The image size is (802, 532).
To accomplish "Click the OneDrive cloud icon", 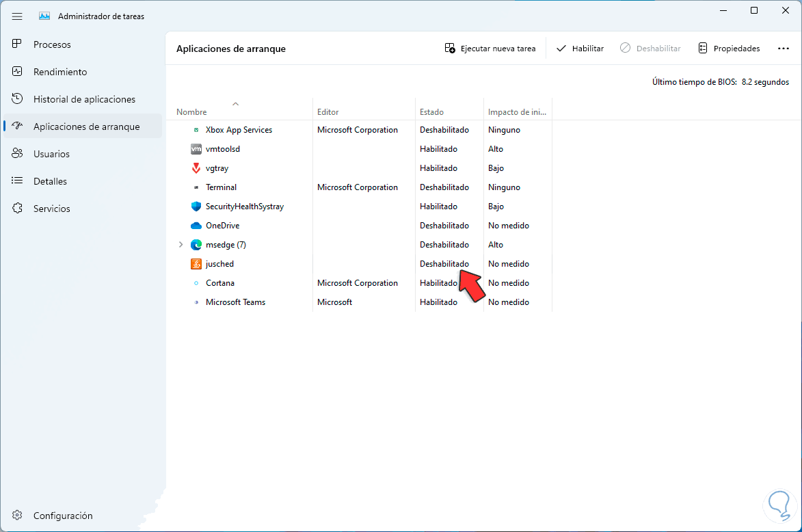I will pos(196,226).
